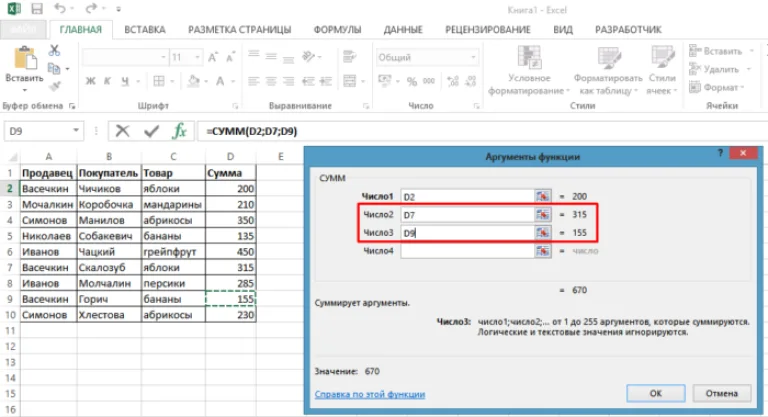Screen dimensions: 768x417
Task: Collapse dialog via Число1 range selector icon
Action: (542, 196)
